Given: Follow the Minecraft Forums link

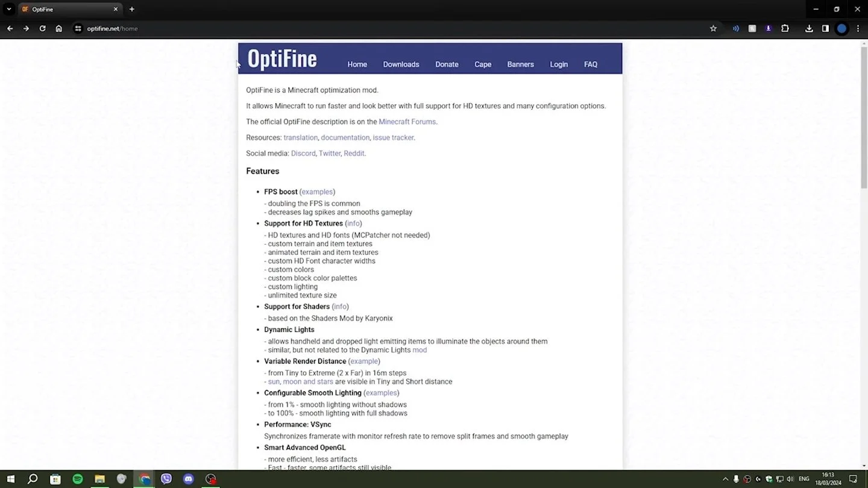Looking at the screenshot, I should click(407, 122).
